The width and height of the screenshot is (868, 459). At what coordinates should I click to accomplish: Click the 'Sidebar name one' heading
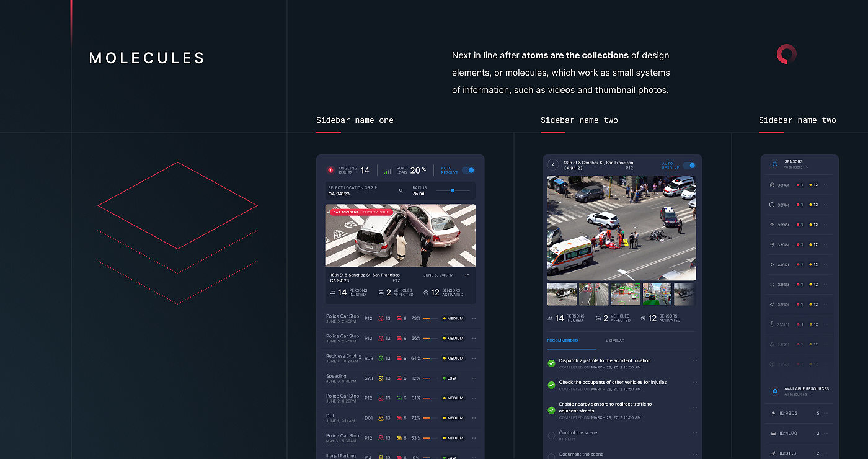click(355, 120)
